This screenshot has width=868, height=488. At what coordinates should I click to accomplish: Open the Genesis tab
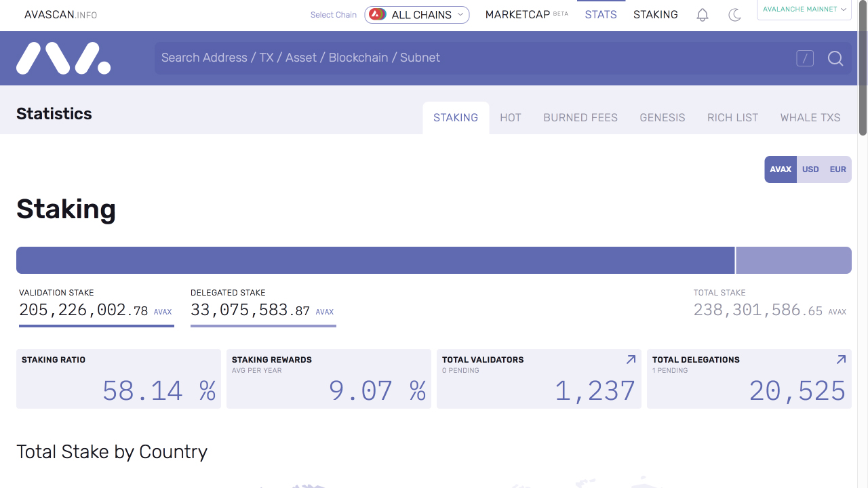pyautogui.click(x=663, y=117)
